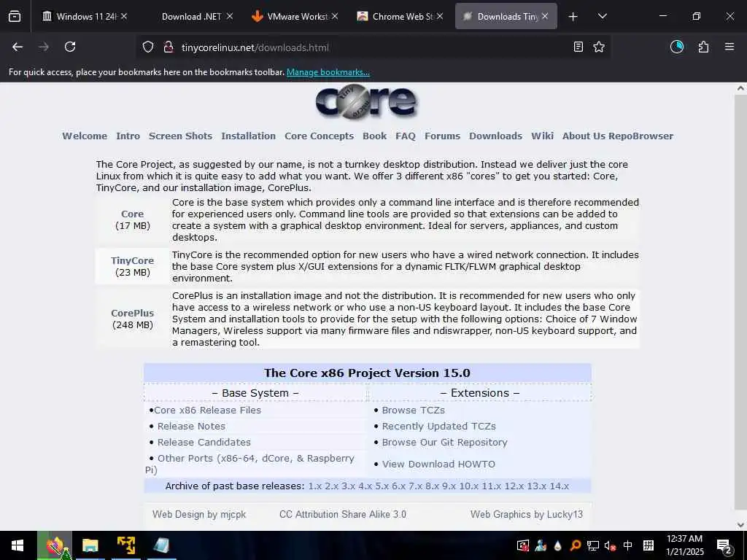Open Core x86 Release Files
Viewport: 747px width, 560px height.
click(207, 411)
